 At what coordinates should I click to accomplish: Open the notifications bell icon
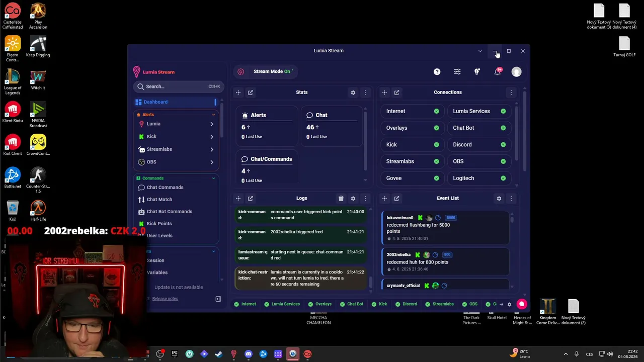point(497,72)
